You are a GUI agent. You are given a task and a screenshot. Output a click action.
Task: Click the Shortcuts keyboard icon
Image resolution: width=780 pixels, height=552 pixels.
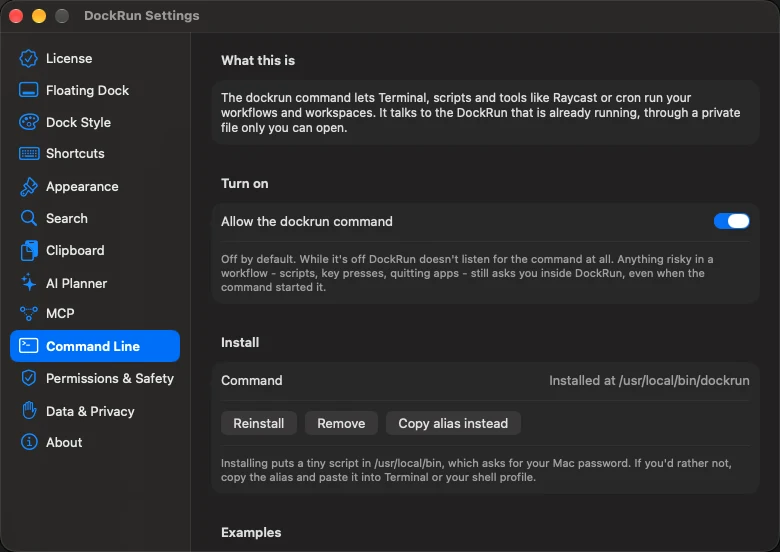click(29, 153)
